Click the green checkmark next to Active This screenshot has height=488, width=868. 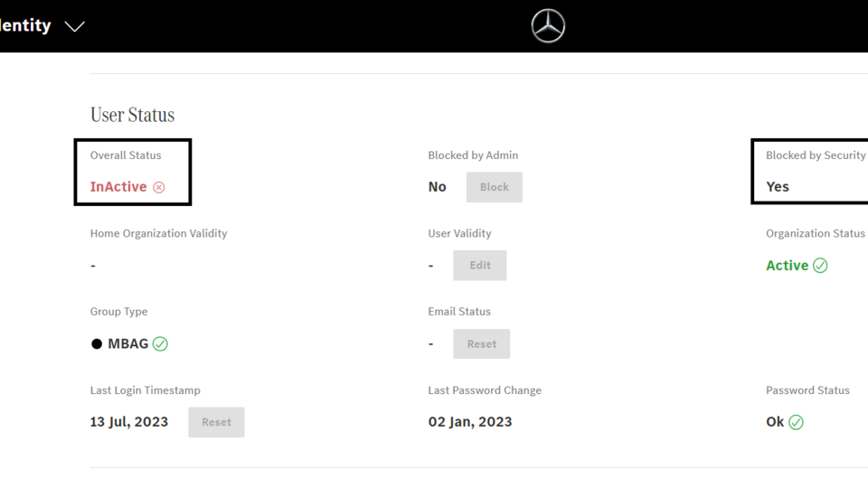pos(820,266)
